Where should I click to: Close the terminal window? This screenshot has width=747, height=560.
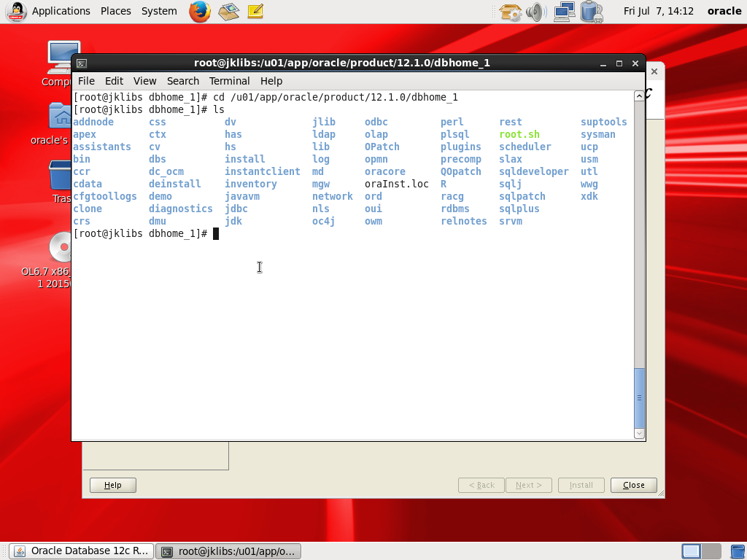[635, 63]
